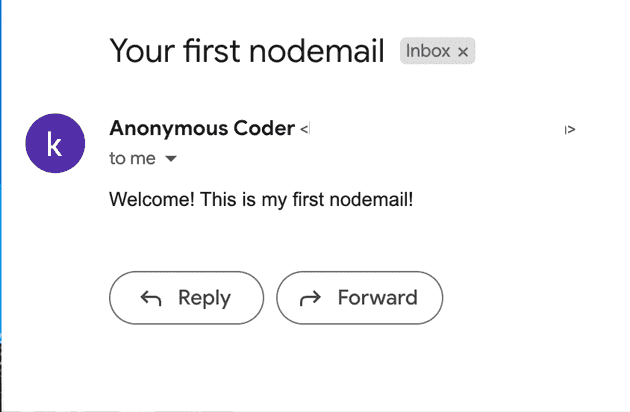The height and width of the screenshot is (412, 630).
Task: Open the purple "k" sender avatar
Action: pyautogui.click(x=55, y=143)
